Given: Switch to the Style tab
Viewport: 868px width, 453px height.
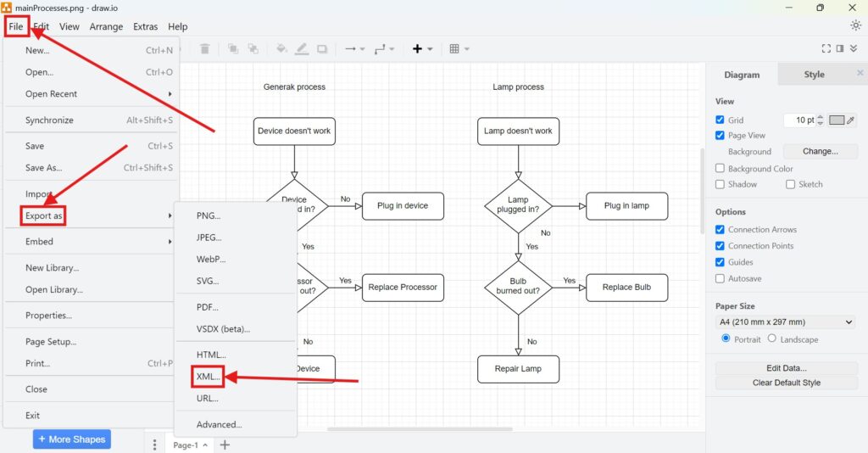Looking at the screenshot, I should [814, 75].
